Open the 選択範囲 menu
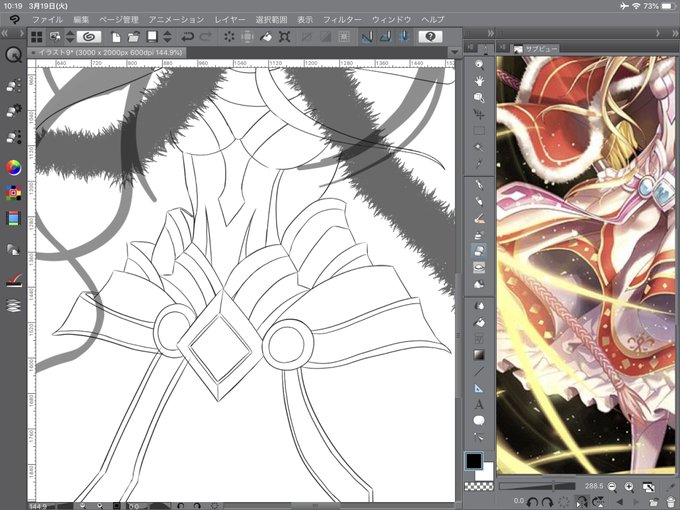 (x=271, y=20)
